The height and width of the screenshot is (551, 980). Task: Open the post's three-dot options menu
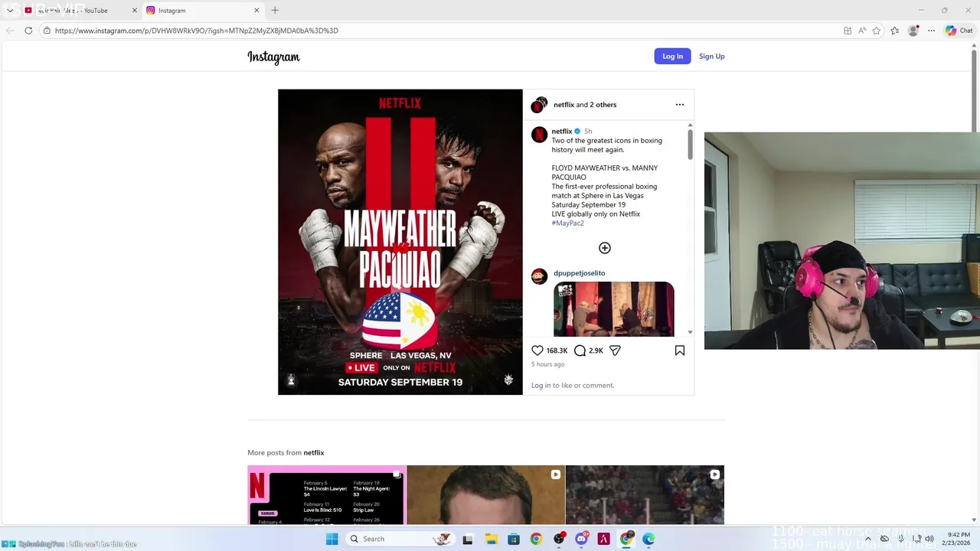click(x=679, y=105)
